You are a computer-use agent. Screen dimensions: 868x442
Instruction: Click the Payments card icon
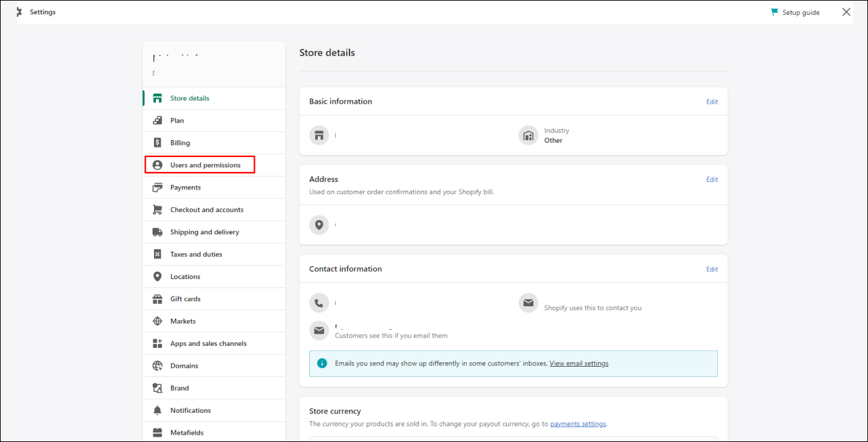157,188
